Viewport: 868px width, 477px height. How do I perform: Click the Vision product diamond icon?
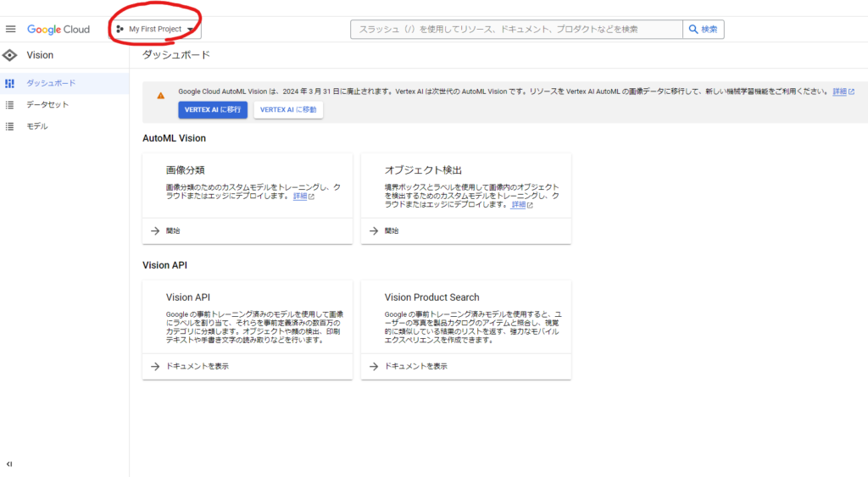click(9, 55)
